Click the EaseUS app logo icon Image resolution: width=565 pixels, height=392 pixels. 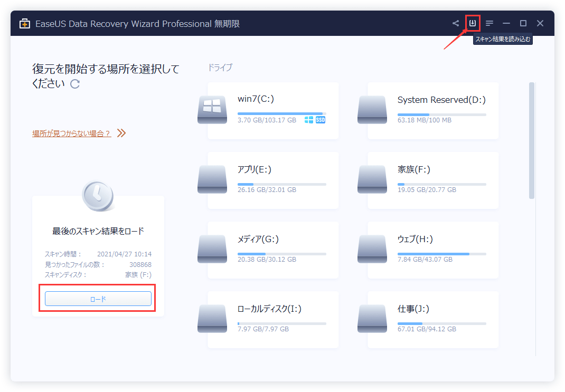[x=24, y=24]
